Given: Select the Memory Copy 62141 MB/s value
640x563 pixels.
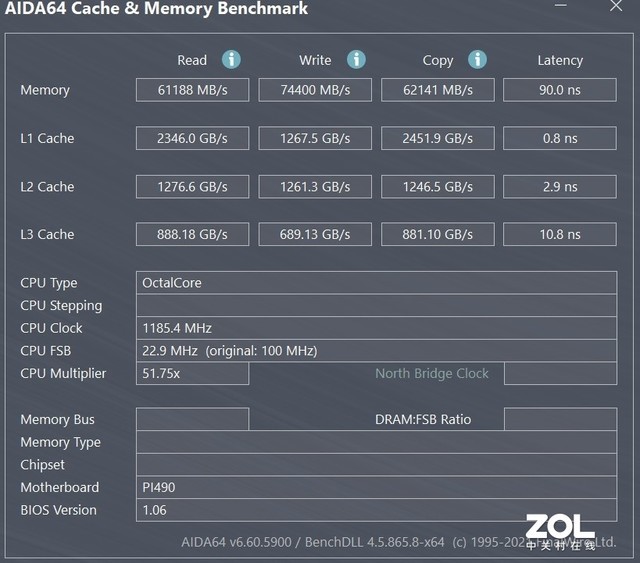Looking at the screenshot, I should [x=438, y=90].
